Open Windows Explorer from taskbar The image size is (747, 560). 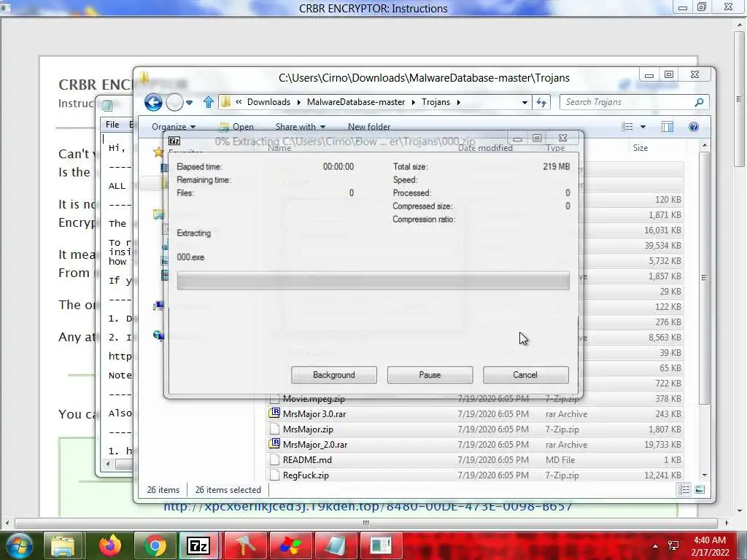click(x=63, y=545)
